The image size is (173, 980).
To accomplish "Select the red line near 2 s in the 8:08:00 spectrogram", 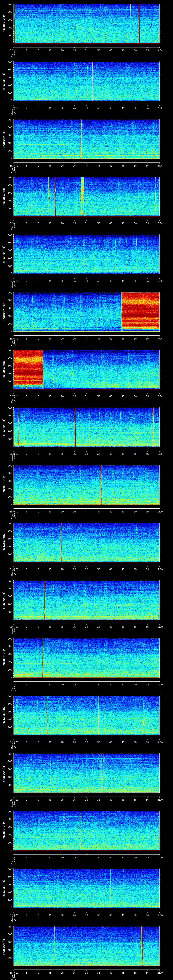I will coord(19,427).
